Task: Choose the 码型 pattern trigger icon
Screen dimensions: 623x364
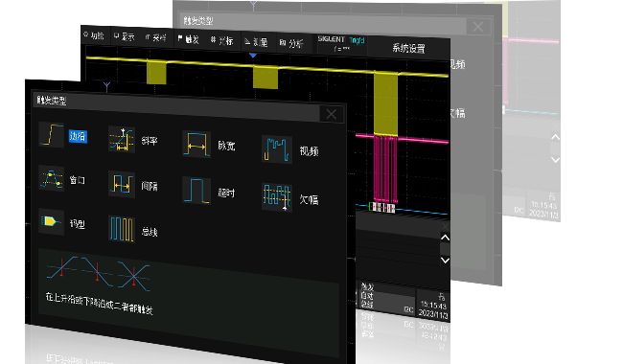Action: click(52, 221)
